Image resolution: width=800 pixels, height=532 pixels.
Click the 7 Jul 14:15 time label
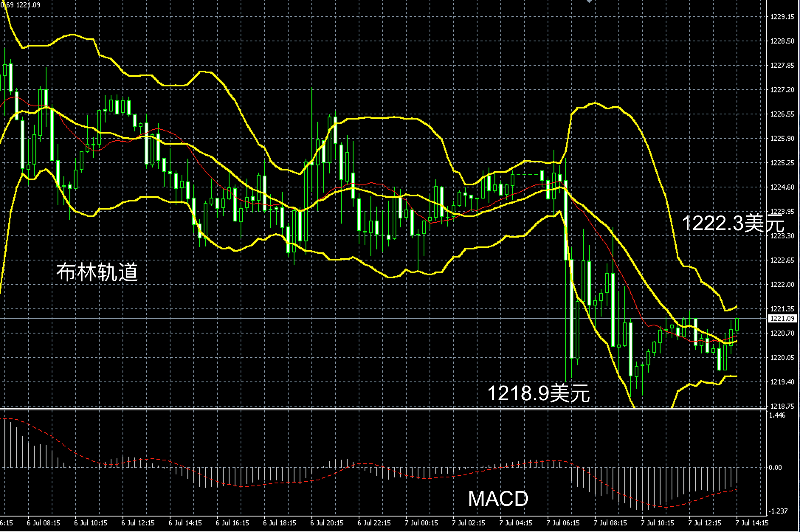[x=752, y=523]
